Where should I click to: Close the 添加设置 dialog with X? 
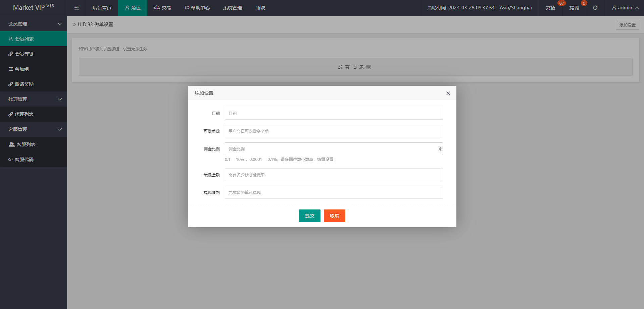pyautogui.click(x=448, y=93)
